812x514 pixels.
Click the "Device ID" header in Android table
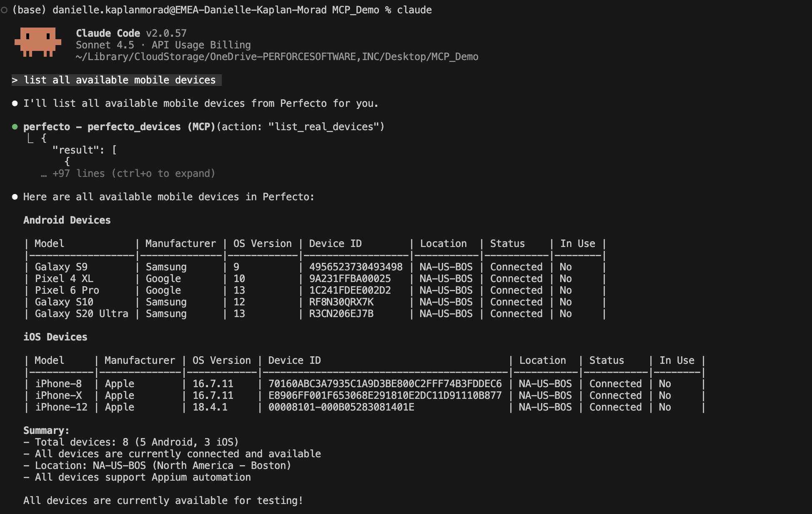[x=335, y=244]
